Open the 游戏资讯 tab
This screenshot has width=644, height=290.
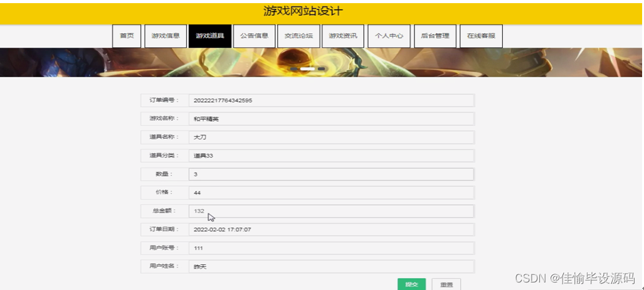pos(343,36)
